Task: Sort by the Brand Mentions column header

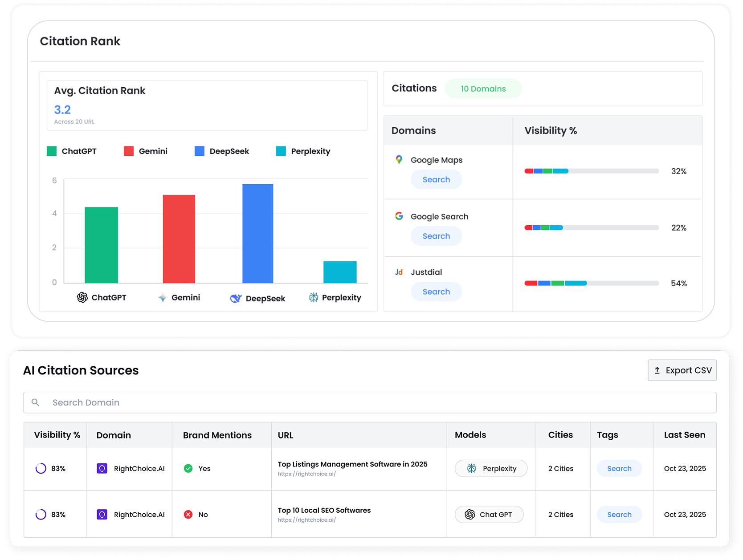Action: pyautogui.click(x=217, y=435)
